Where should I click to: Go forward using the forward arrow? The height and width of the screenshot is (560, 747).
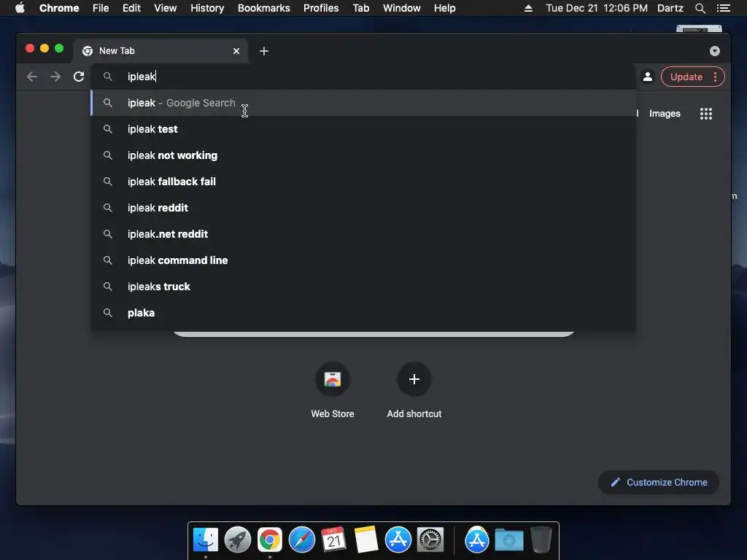[55, 77]
